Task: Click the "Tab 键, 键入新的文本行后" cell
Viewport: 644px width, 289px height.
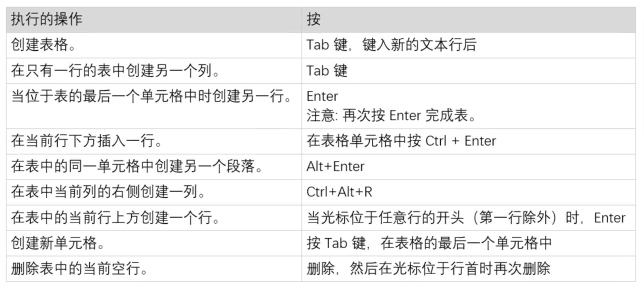Action: click(391, 45)
